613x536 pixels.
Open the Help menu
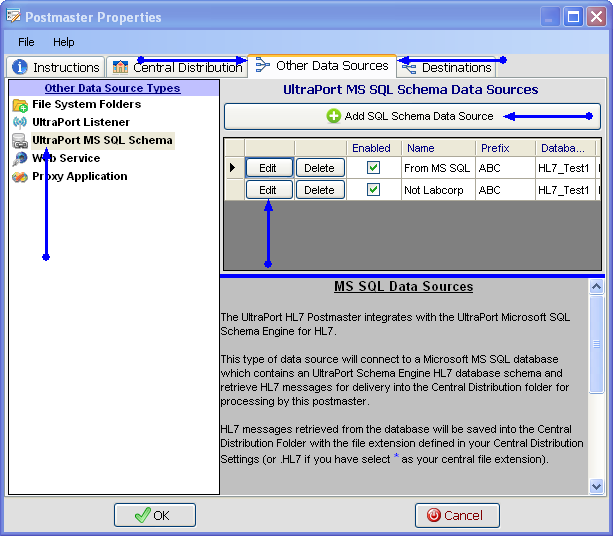tap(64, 42)
